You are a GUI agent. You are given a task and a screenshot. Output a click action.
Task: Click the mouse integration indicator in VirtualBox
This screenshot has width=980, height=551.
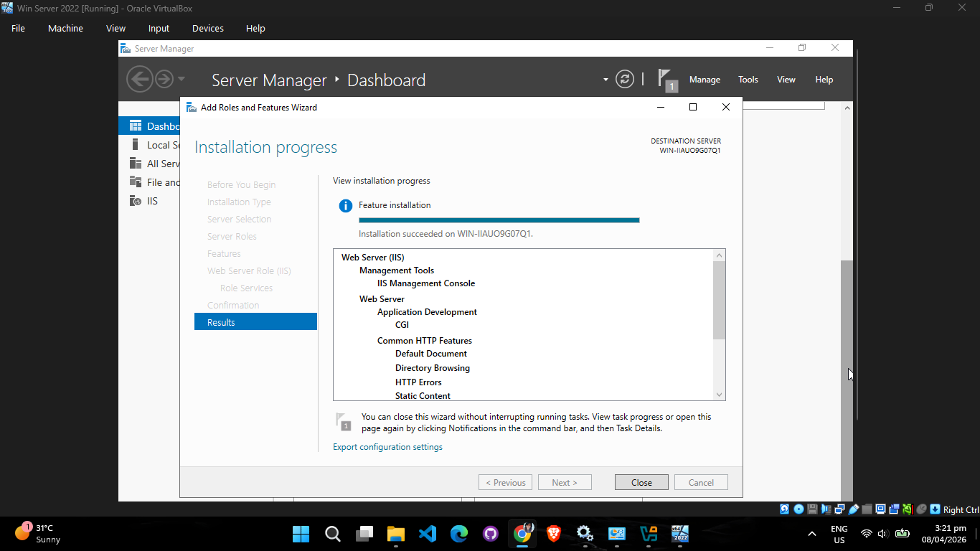pos(921,509)
